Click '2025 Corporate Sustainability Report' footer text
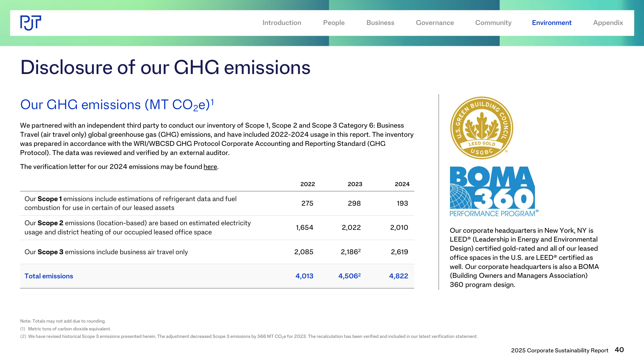The image size is (644, 362). [x=559, y=350]
